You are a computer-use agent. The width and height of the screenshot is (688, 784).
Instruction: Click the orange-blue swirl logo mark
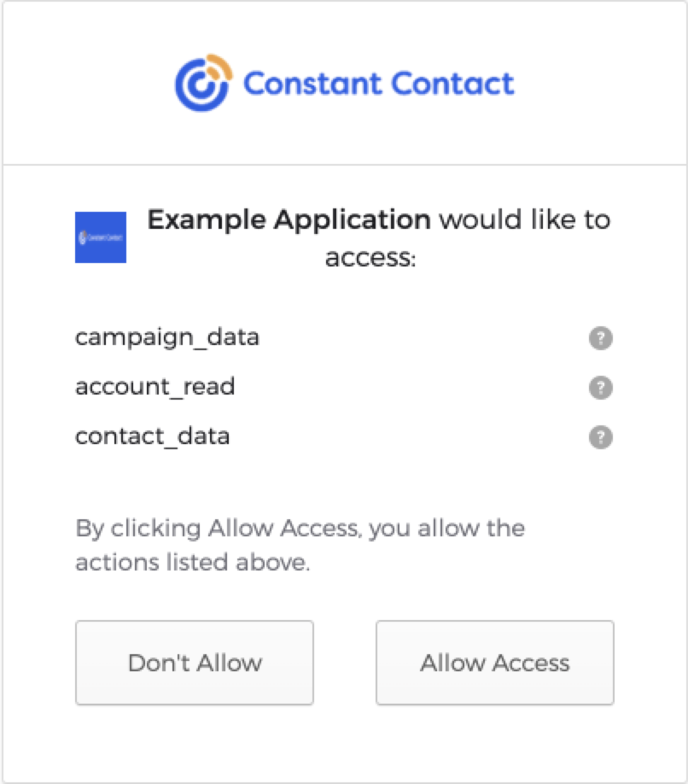pos(203,81)
